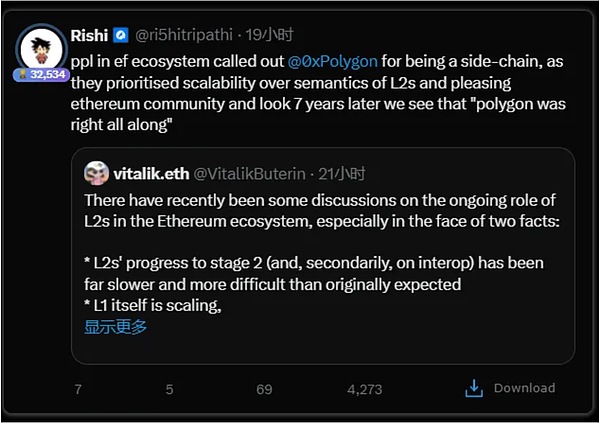Viewport: 600px width, 423px height.
Task: Click the vitalik.eth display name
Action: tap(146, 172)
